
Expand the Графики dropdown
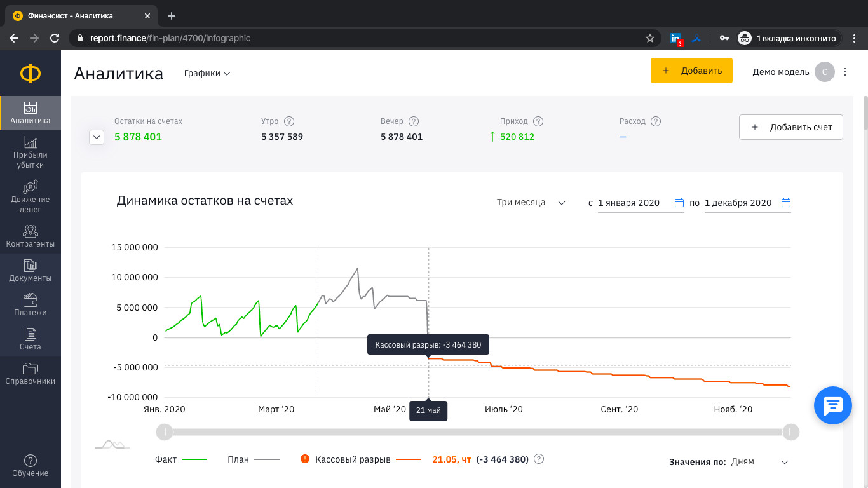pos(207,74)
